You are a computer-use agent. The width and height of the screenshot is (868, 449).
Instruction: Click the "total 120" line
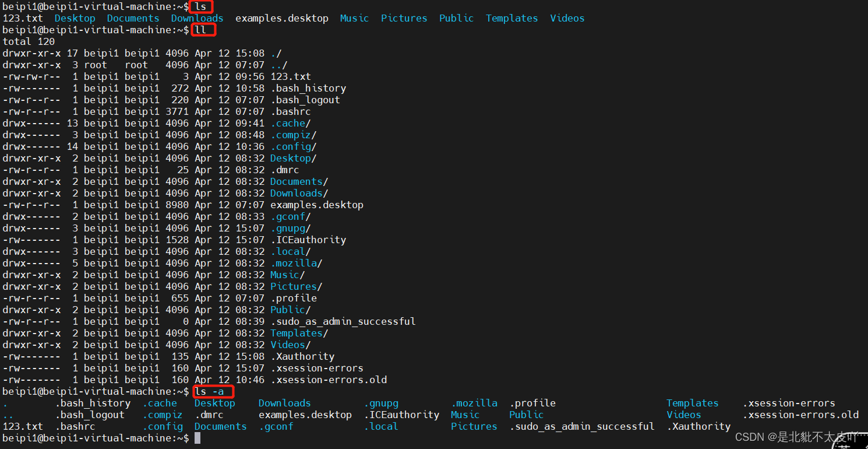29,41
